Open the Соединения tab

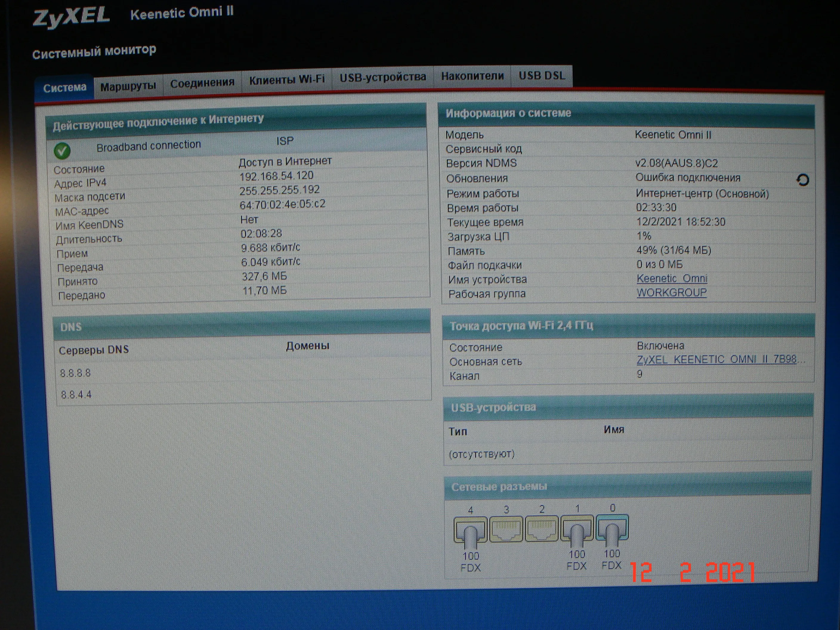point(202,83)
